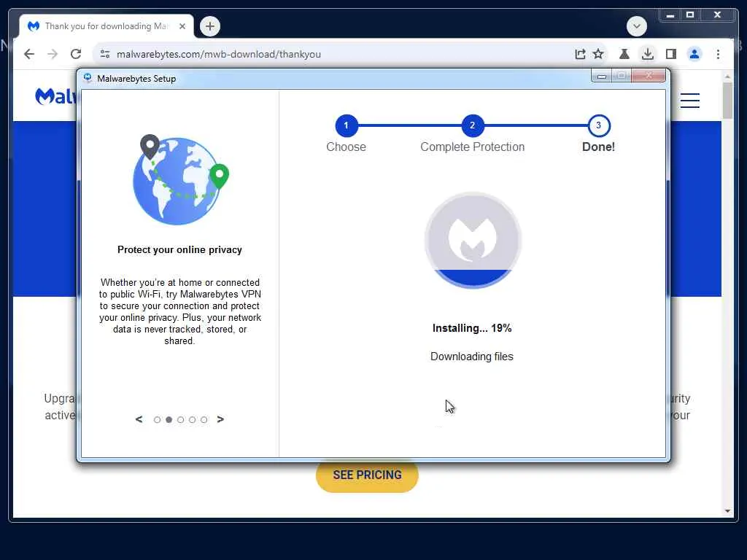Select the fourth carousel dot
The width and height of the screenshot is (747, 560).
[x=192, y=419]
